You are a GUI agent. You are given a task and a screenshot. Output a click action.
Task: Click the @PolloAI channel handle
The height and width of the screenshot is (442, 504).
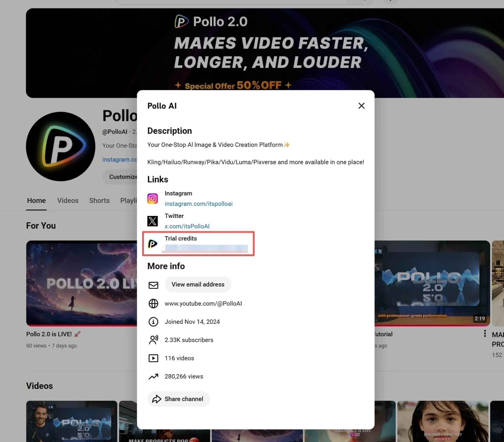(115, 132)
